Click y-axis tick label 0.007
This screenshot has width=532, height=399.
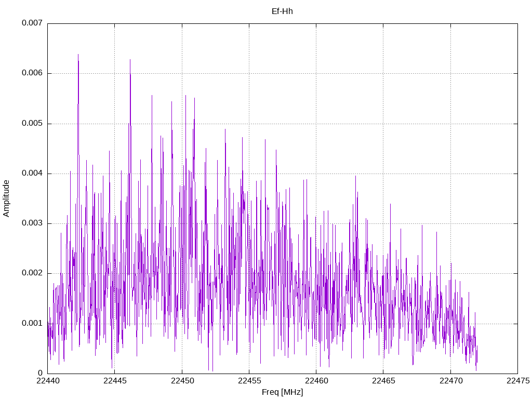32,23
